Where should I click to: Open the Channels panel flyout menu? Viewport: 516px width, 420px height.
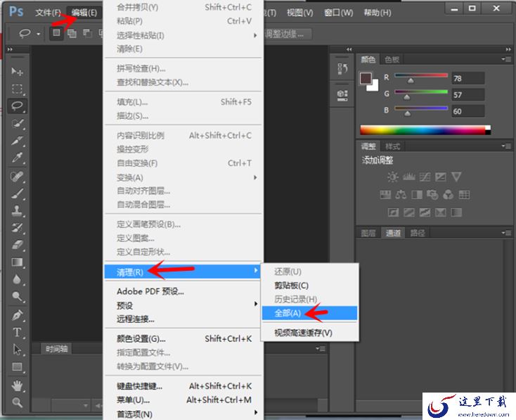click(x=506, y=233)
